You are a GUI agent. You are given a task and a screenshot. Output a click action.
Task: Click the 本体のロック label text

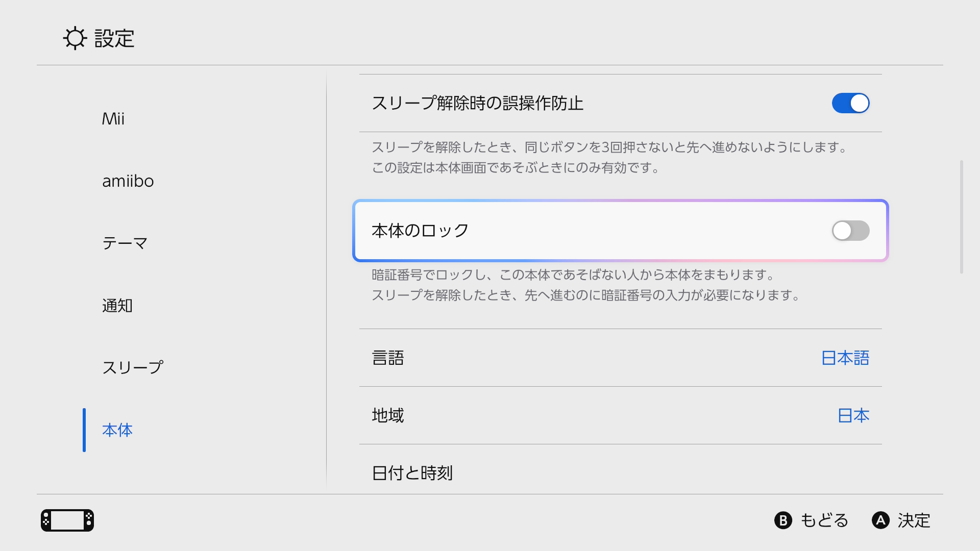click(420, 231)
